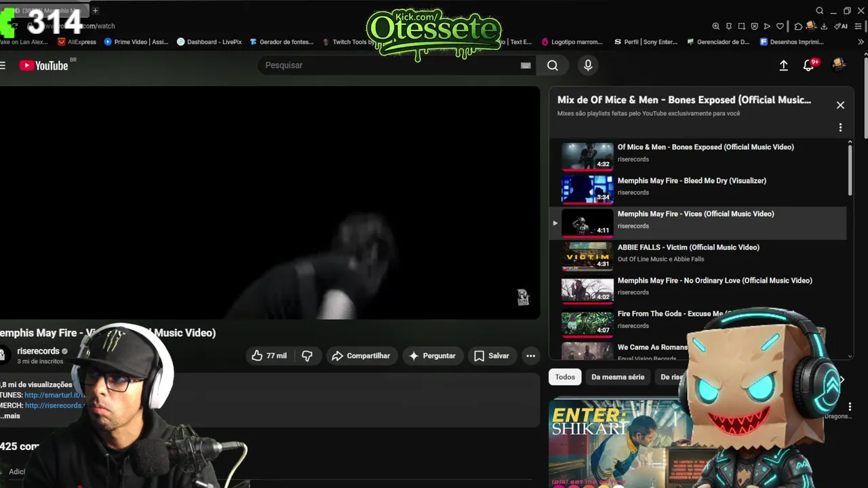
Task: Expand description with ...mais
Action: pyautogui.click(x=10, y=415)
